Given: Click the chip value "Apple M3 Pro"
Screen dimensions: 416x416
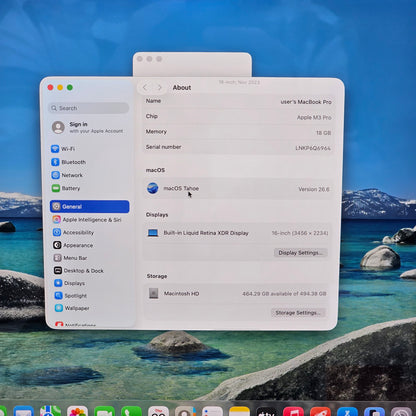Looking at the screenshot, I should point(314,117).
